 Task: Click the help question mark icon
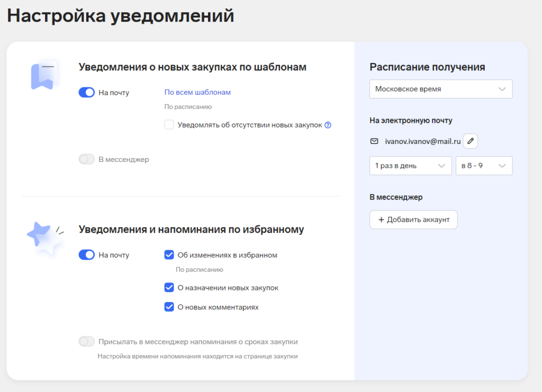(x=328, y=125)
